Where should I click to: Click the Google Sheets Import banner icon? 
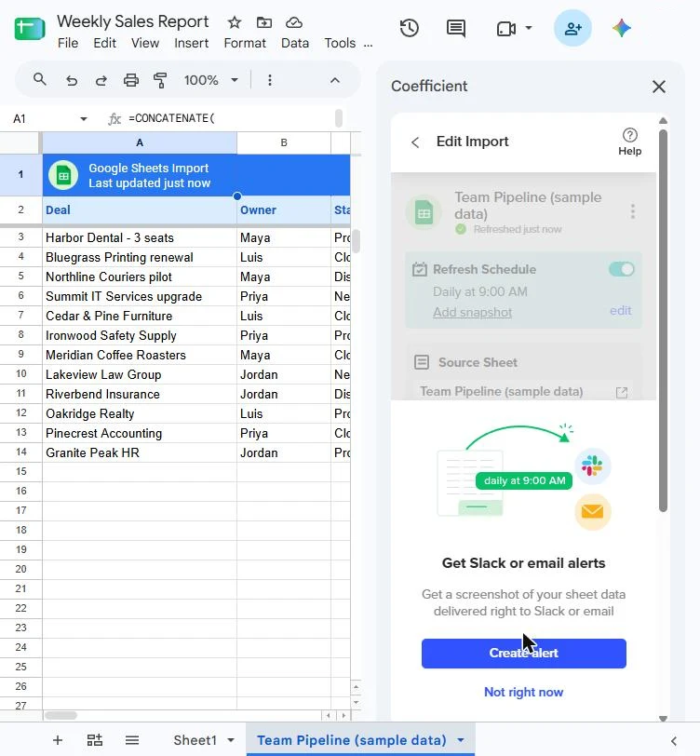pyautogui.click(x=63, y=175)
